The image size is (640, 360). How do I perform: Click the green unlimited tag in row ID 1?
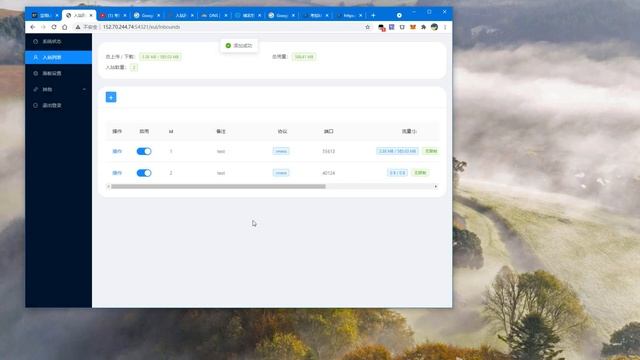tap(431, 151)
